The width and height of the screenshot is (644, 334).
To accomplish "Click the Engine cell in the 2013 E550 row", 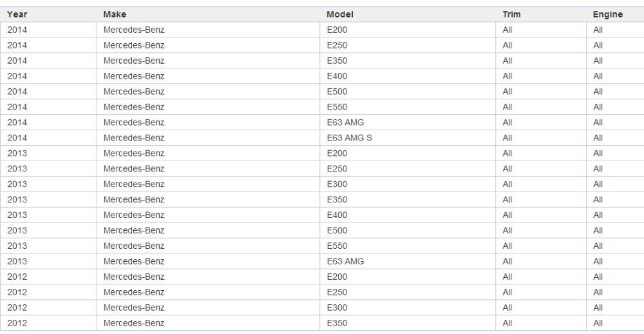I will coord(598,246).
